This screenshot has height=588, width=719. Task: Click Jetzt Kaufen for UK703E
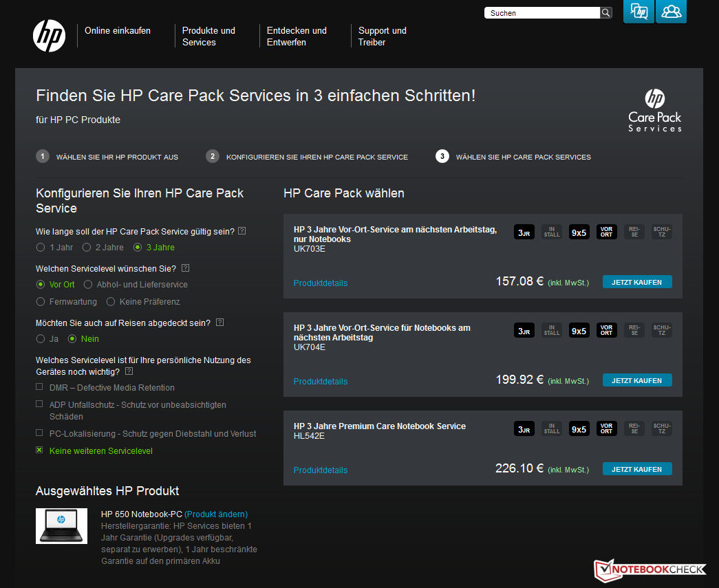[x=637, y=282]
